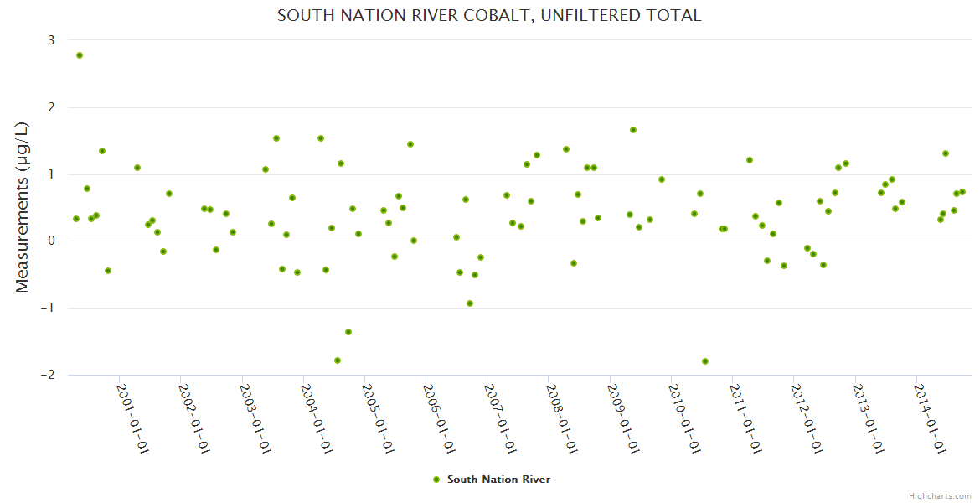Click the 2006 data point near -0.9
Screen dimensions: 980x503
click(x=470, y=303)
